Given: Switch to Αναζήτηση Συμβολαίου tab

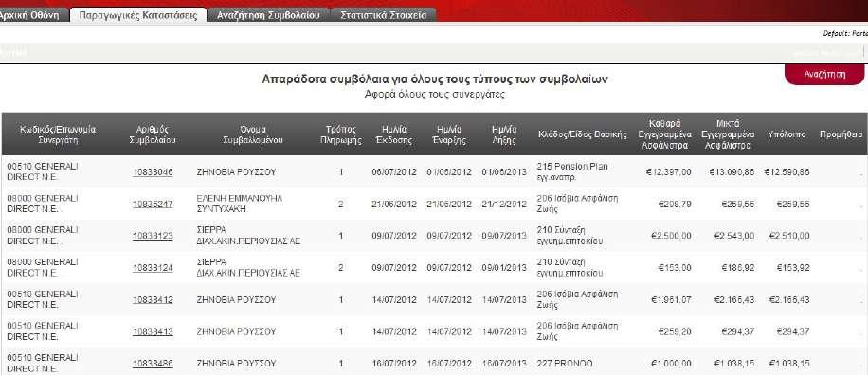Looking at the screenshot, I should pos(268,15).
